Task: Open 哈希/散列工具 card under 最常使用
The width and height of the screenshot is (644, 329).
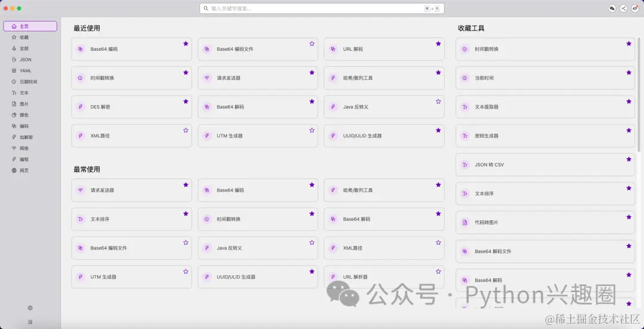Action: click(384, 190)
